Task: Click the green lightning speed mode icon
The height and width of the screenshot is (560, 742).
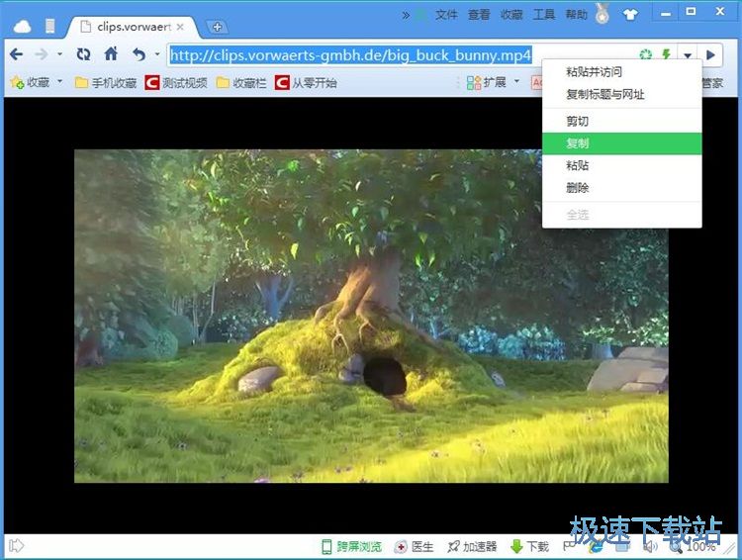Action: (x=666, y=54)
